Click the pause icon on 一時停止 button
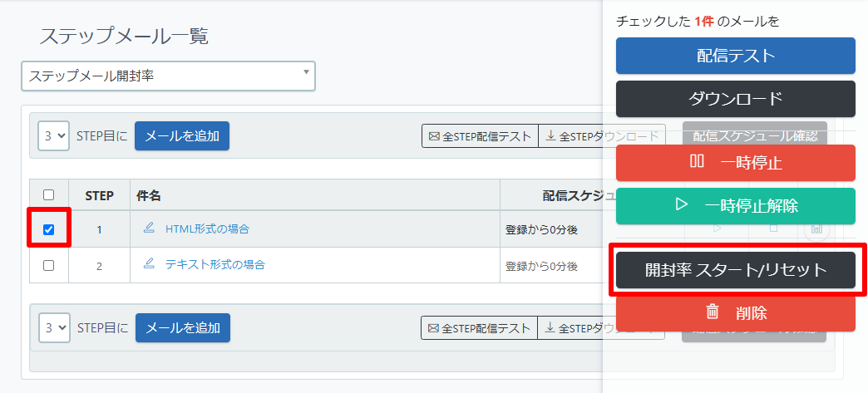This screenshot has width=868, height=393. pos(697,162)
